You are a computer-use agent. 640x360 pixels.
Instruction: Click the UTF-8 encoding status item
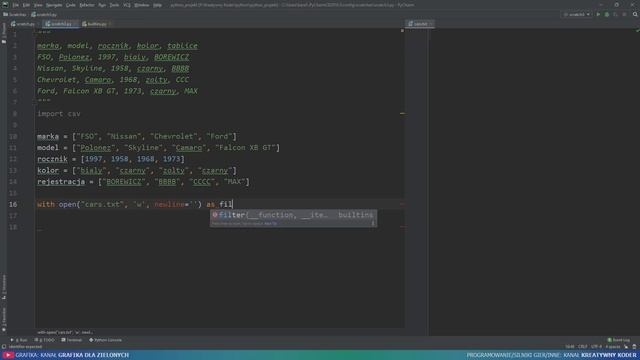pos(596,347)
